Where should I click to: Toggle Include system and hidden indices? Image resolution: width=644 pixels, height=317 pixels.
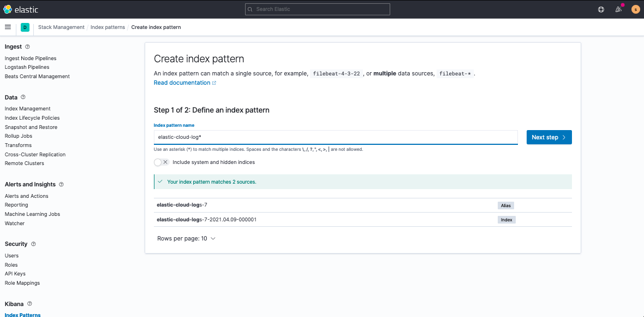162,162
